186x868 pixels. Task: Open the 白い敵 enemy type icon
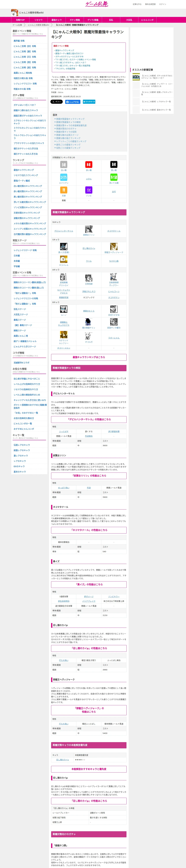64,164
